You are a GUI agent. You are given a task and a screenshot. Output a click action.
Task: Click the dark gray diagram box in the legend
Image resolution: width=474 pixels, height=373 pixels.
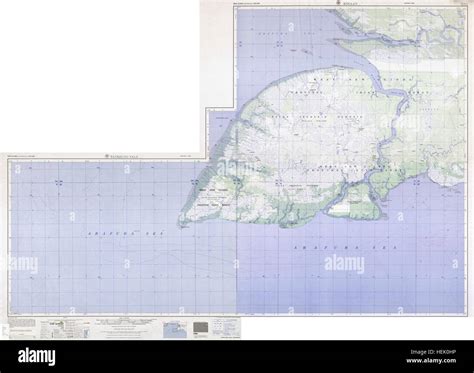201,327
